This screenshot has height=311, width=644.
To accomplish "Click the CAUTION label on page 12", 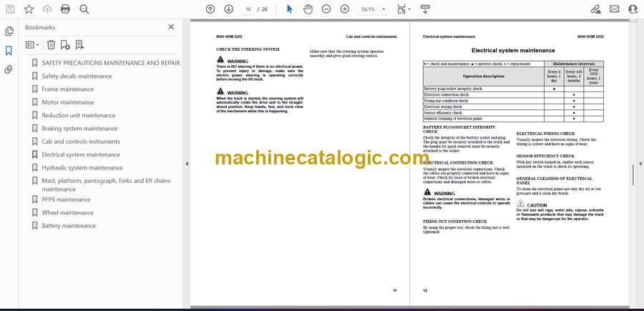I will click(x=537, y=205).
